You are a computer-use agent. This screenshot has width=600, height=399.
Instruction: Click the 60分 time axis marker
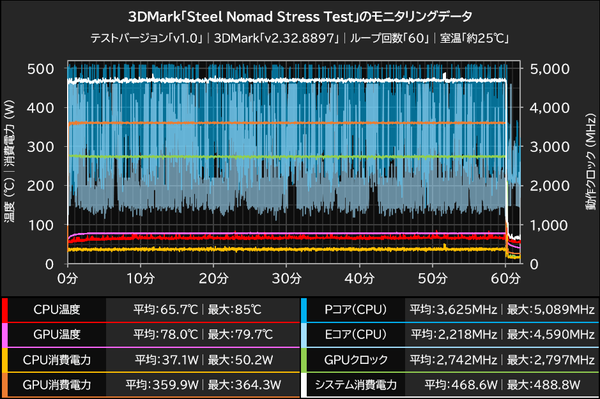click(x=505, y=278)
